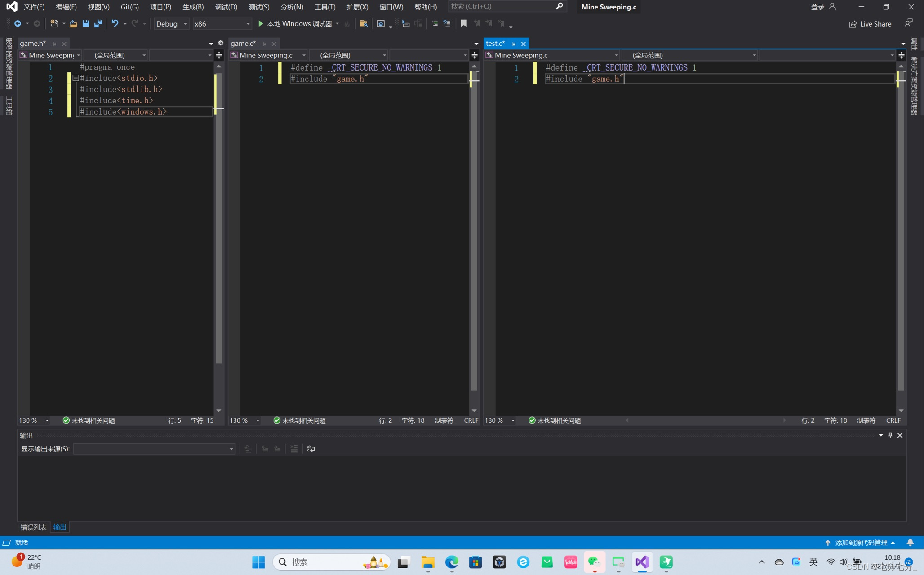
Task: Open the 调试(D) menu
Action: pyautogui.click(x=226, y=7)
